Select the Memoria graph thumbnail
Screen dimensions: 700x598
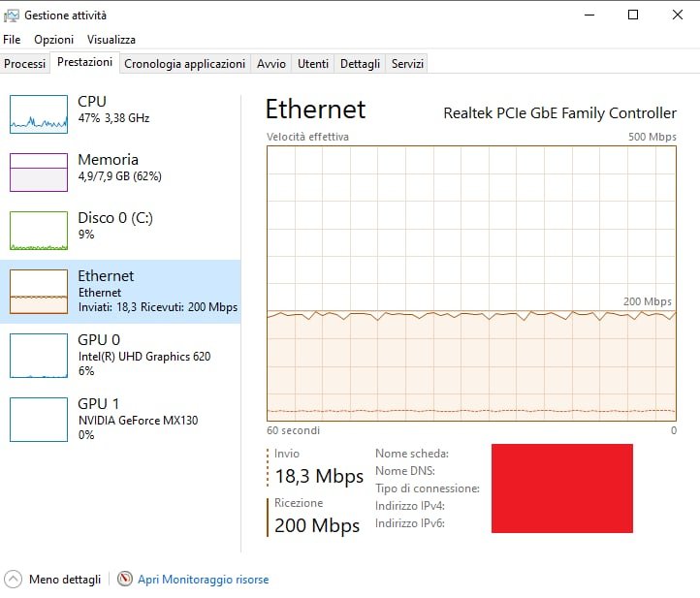click(39, 172)
